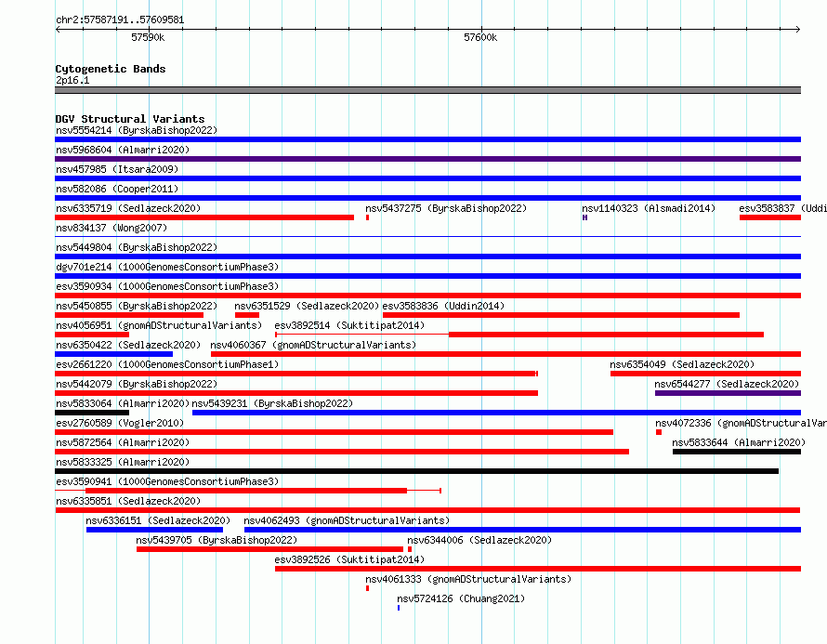Open variant nsv5968604 (Almarri2020)
The width and height of the screenshot is (827, 644).
pyautogui.click(x=123, y=150)
